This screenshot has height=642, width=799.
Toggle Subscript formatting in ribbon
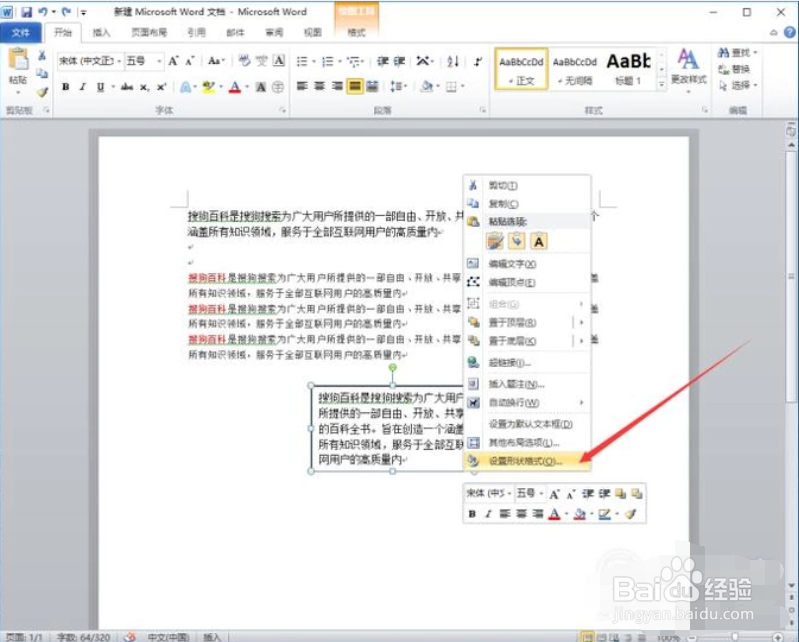145,87
